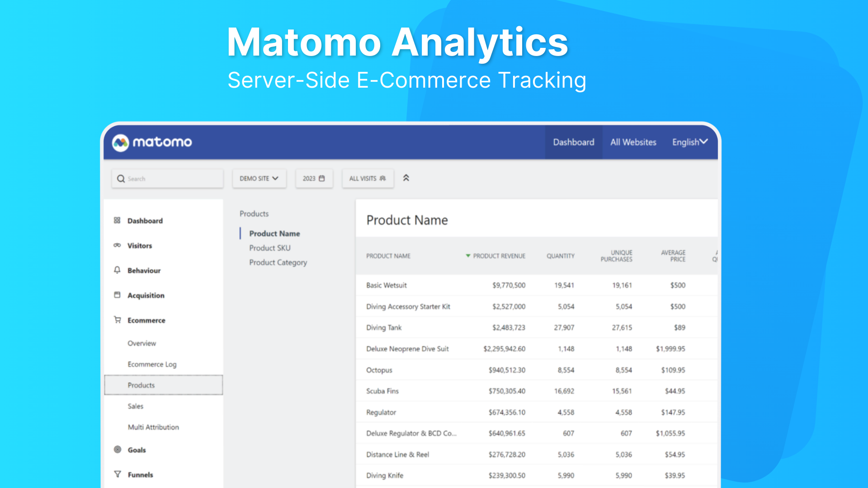Sort by the PRODUCT REVENUE column header
The width and height of the screenshot is (868, 488).
pos(499,256)
